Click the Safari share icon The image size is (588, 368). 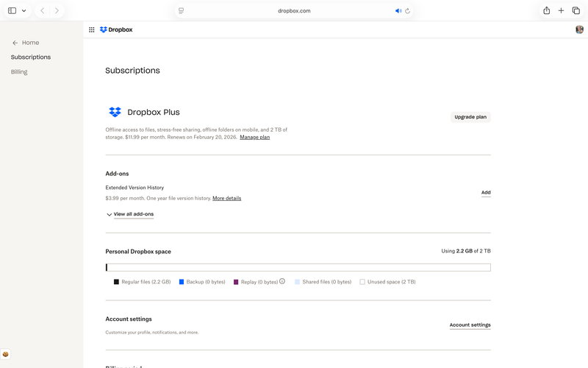[547, 10]
